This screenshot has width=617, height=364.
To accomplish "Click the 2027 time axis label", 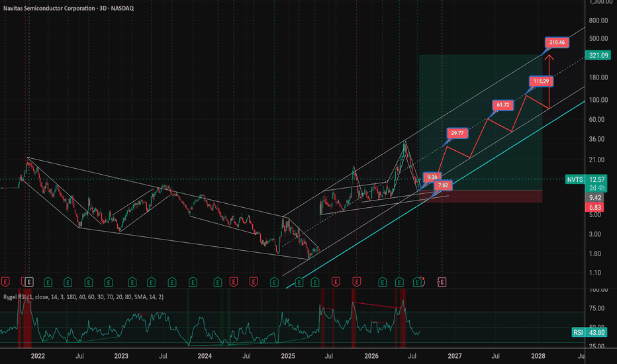I will pos(455,356).
